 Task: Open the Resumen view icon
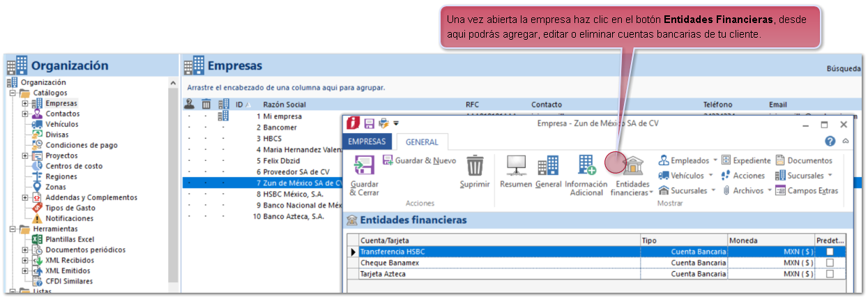pyautogui.click(x=516, y=165)
